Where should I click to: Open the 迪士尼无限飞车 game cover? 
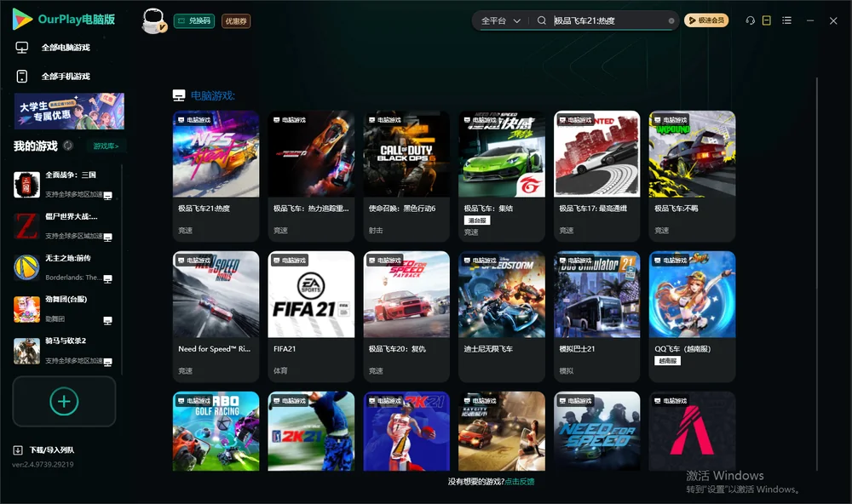pos(502,295)
